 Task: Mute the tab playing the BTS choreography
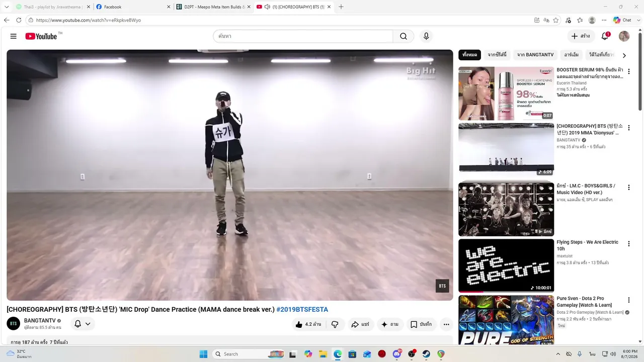267,7
